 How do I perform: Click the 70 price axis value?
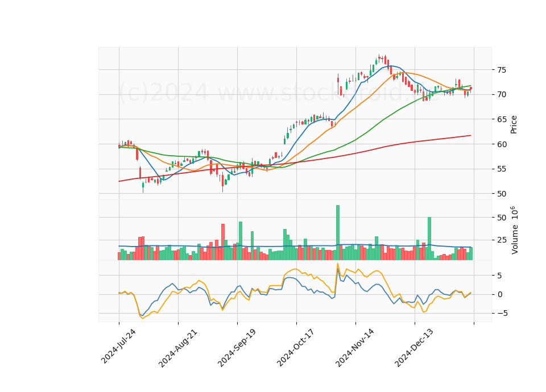click(x=502, y=95)
